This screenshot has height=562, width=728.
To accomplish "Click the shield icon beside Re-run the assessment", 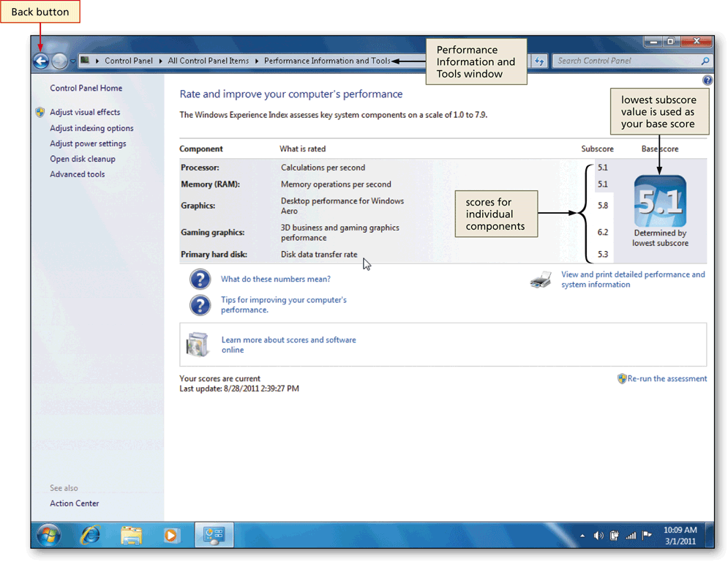I will tap(622, 378).
